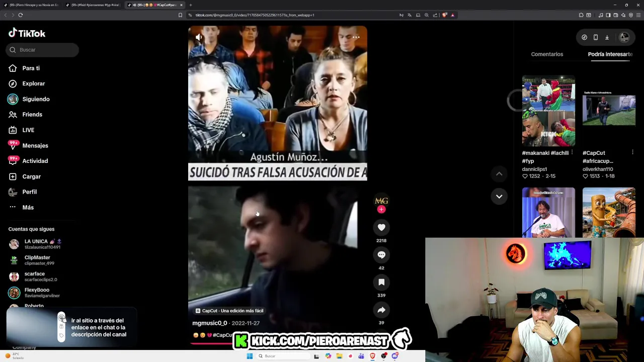Follow the creator with the plus badge
Screen dimensions: 644x362
click(x=381, y=210)
